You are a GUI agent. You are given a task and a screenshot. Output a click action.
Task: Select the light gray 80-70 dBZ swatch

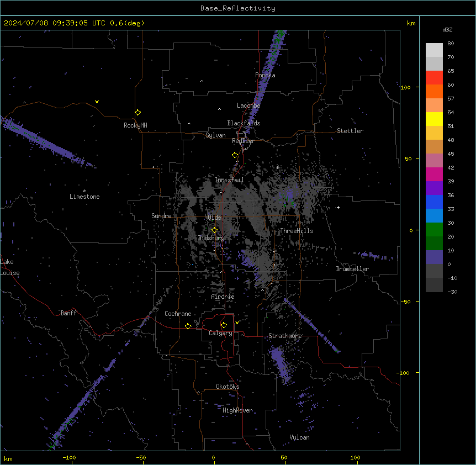[x=434, y=50]
